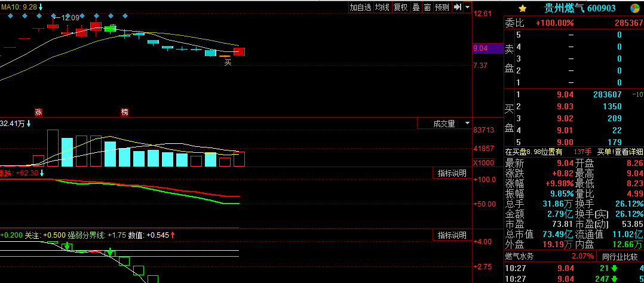Select the 预测 forecast toolbar item

point(442,7)
